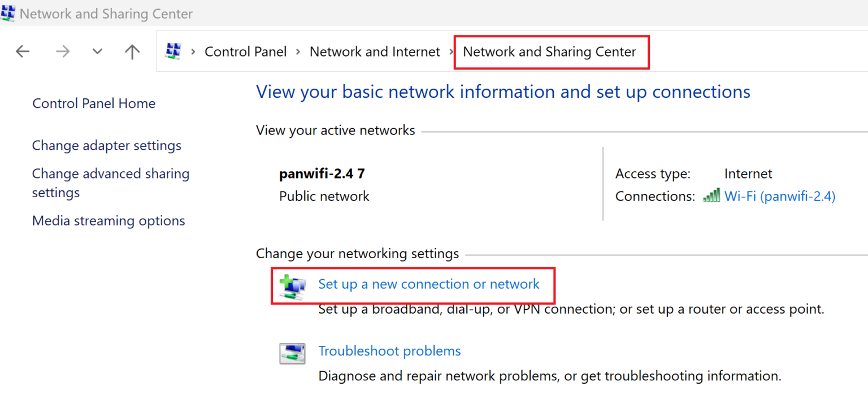Open the Wi-Fi (panwifi-2.4) connection link
This screenshot has height=417, width=868.
780,196
